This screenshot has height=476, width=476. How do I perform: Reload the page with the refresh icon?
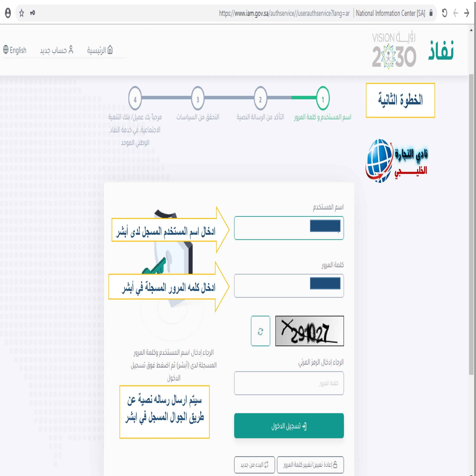click(x=444, y=13)
